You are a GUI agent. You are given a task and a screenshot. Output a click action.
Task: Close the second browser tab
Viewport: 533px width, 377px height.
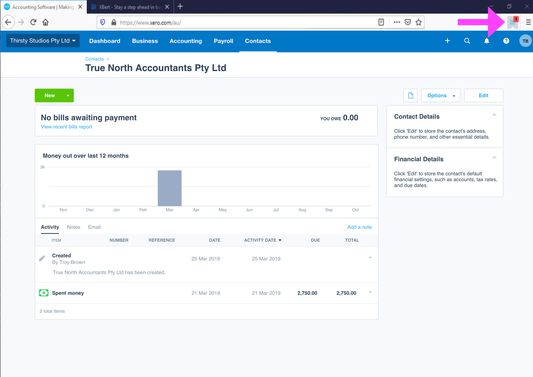pos(167,7)
